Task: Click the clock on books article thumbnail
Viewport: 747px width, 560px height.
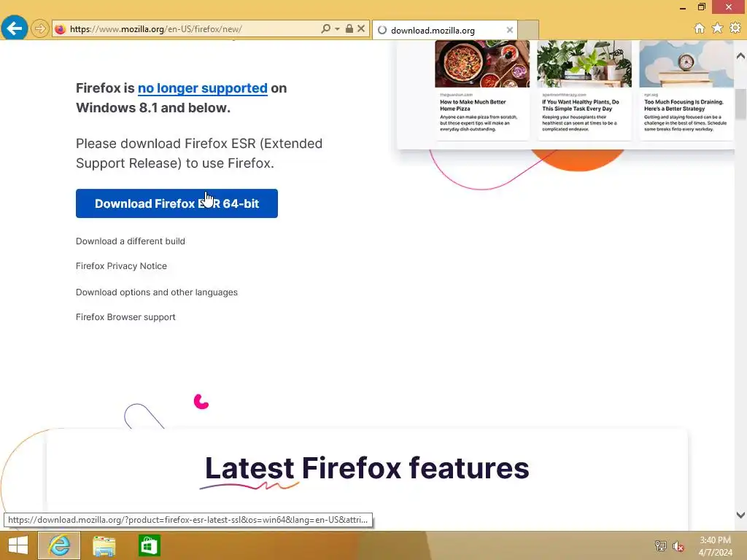Action: 686,64
